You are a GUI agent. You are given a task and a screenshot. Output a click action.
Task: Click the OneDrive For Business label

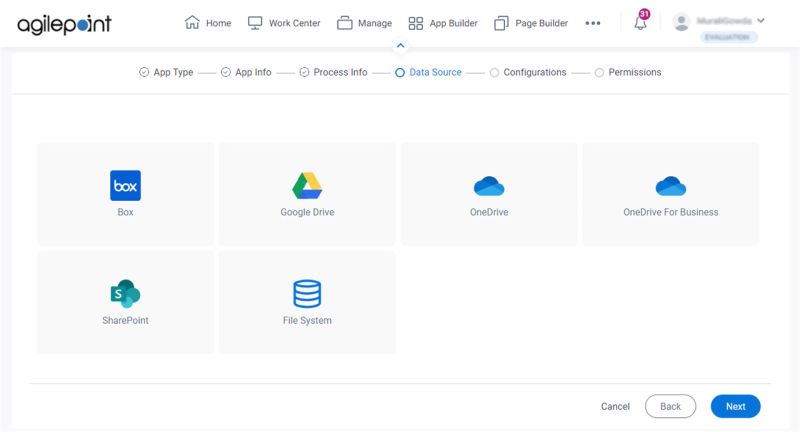670,212
